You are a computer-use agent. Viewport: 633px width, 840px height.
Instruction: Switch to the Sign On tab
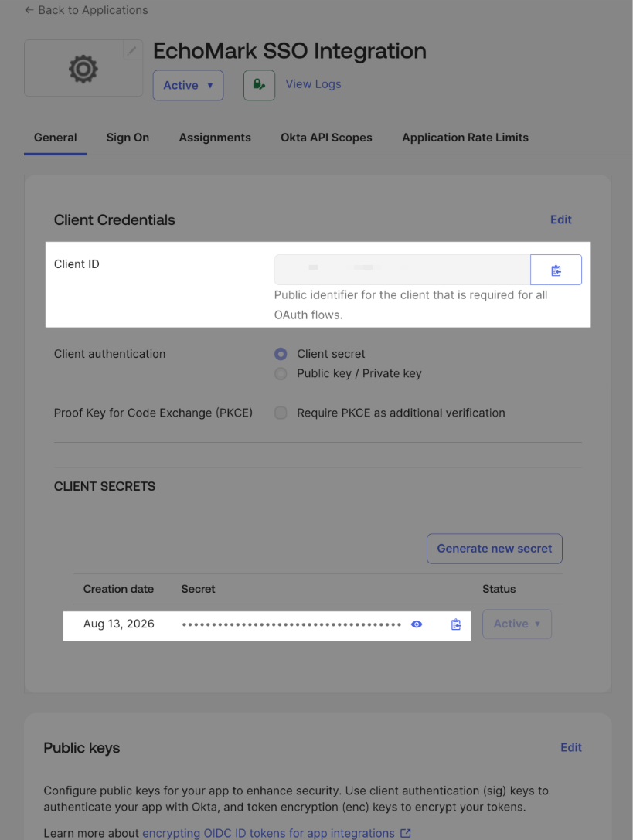click(128, 138)
